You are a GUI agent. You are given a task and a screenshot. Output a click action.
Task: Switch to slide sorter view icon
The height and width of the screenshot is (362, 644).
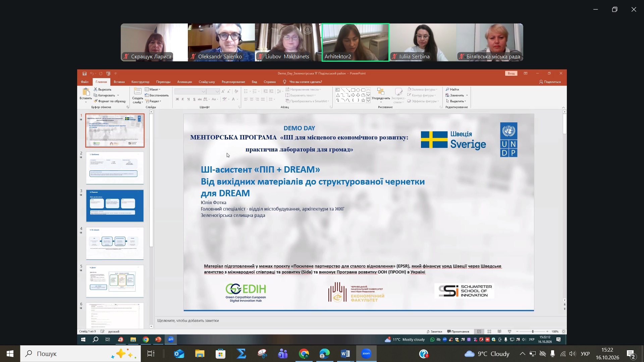click(x=489, y=331)
